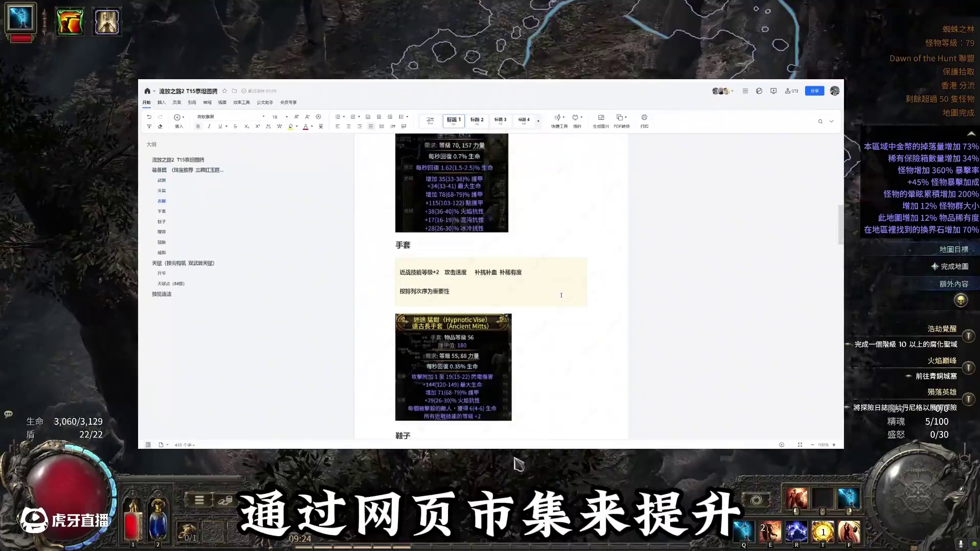This screenshot has height=551, width=980.
Task: Expand the heading styles gallery arrow
Action: click(538, 121)
